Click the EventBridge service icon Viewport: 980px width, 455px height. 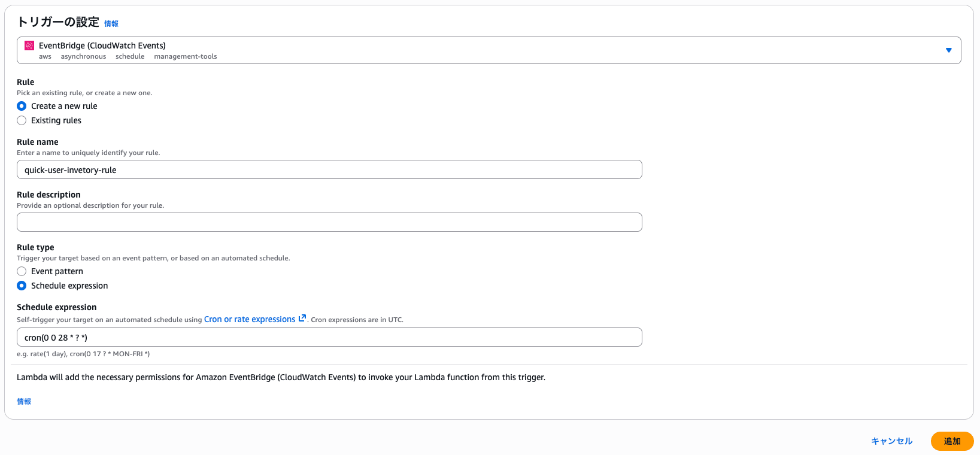click(29, 45)
